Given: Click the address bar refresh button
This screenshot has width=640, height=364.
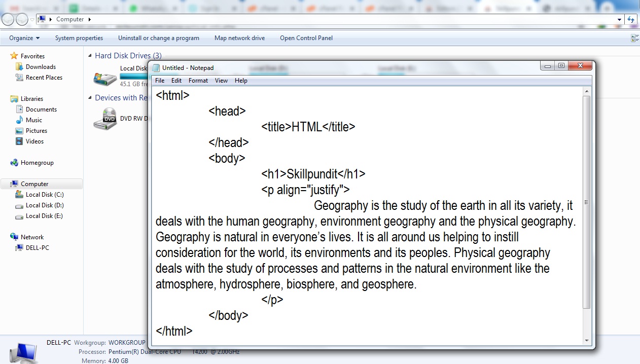Looking at the screenshot, I should point(631,19).
